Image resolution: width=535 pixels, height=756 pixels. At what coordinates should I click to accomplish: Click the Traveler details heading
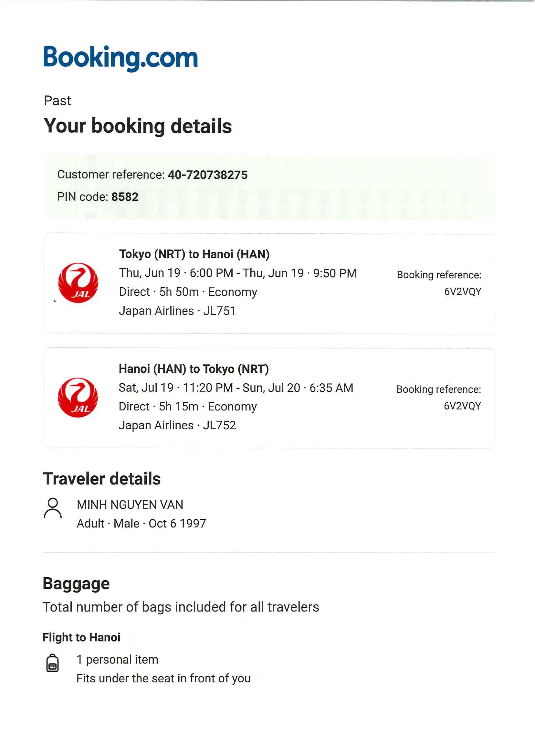102,478
